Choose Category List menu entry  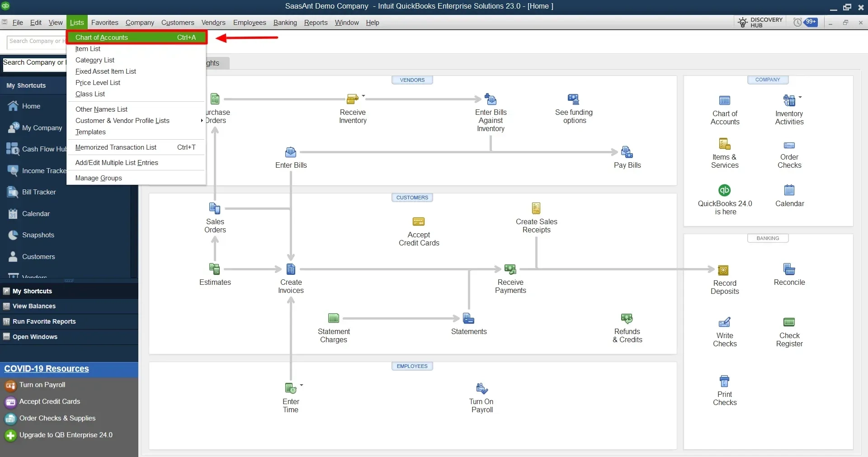tap(136, 60)
